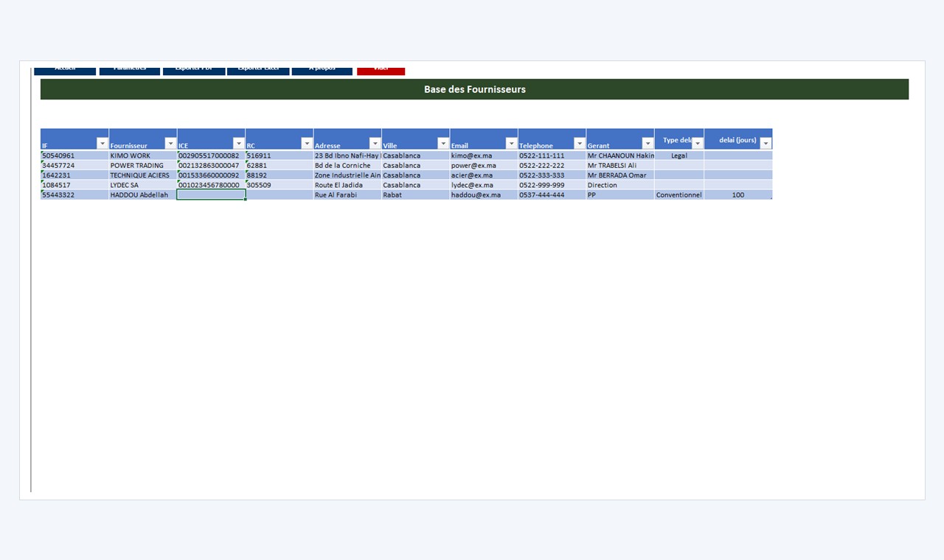Select the delai value 100 cell
Screen dimensions: 944x560
(738, 195)
